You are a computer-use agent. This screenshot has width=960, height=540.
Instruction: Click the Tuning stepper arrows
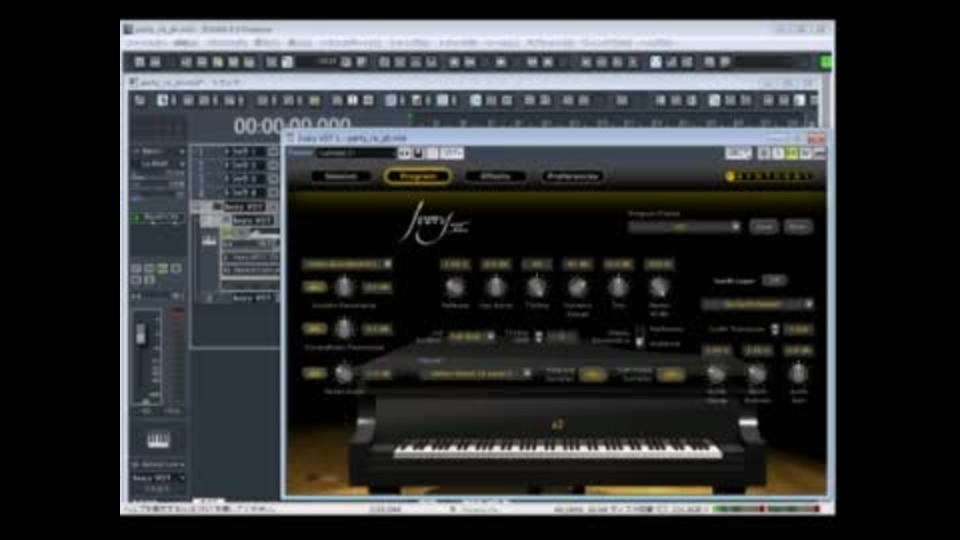click(538, 337)
